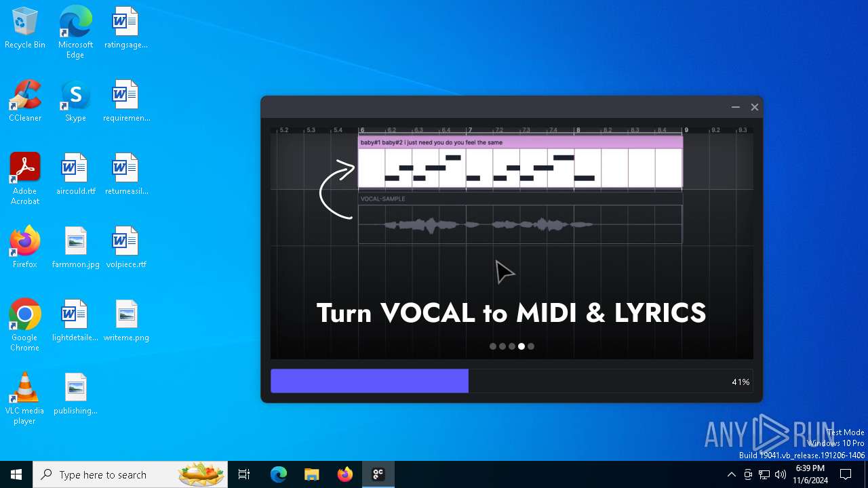The height and width of the screenshot is (488, 868).
Task: Select publishing image file icon
Action: [x=75, y=394]
